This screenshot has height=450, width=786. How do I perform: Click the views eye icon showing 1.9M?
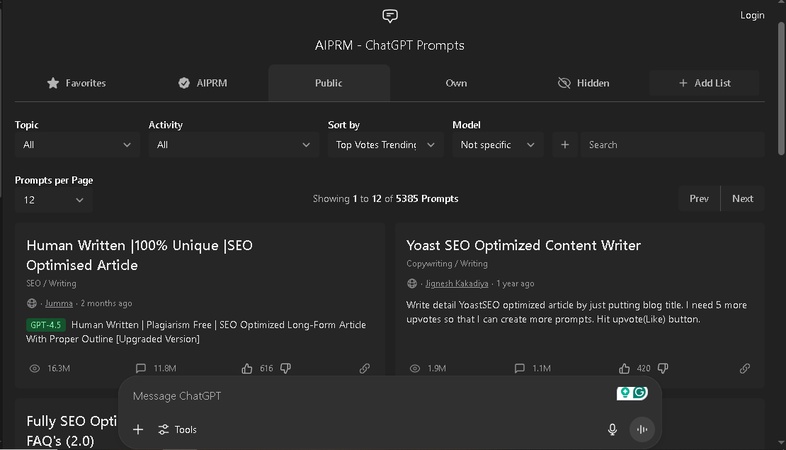[415, 368]
